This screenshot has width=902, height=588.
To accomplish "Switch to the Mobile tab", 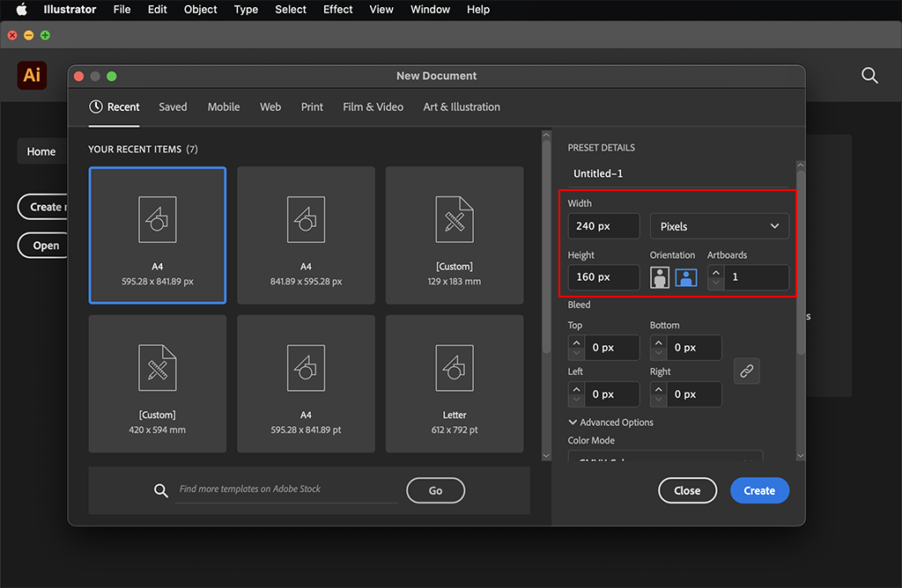I will tap(224, 107).
